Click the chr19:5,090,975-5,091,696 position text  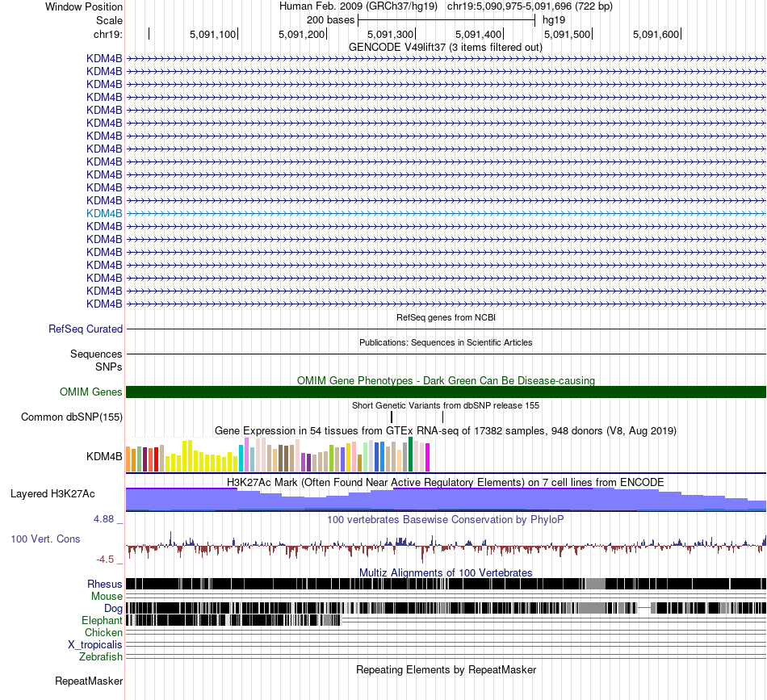pos(530,6)
